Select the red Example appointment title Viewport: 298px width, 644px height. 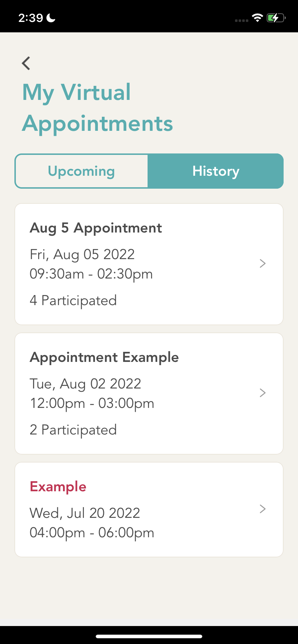(x=58, y=487)
